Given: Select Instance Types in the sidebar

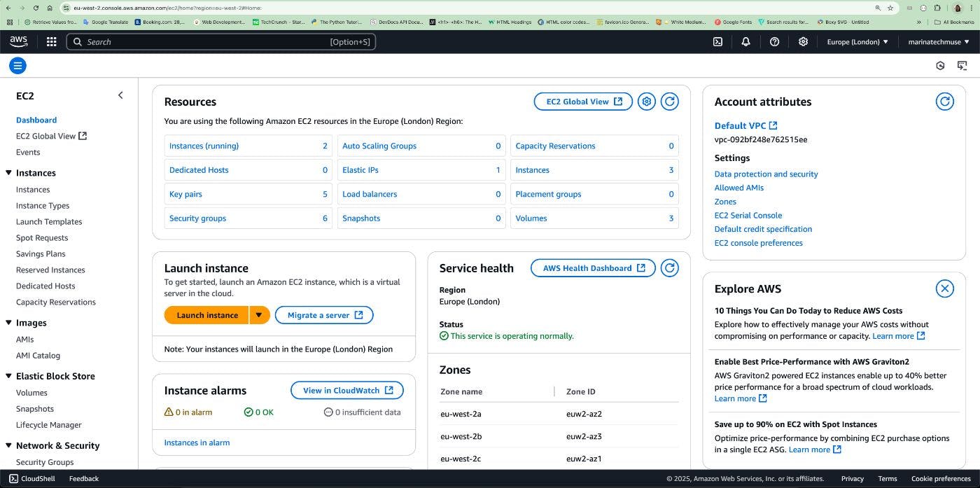Looking at the screenshot, I should click(43, 205).
